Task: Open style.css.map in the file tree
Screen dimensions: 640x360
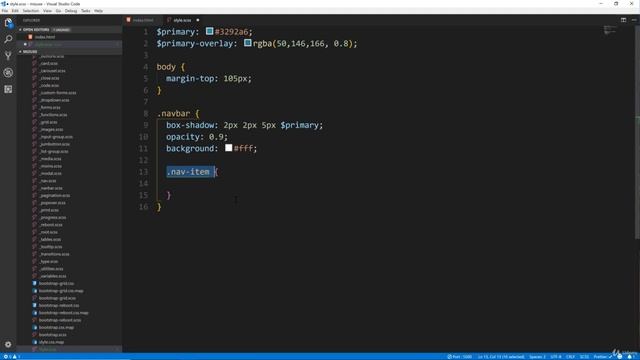Action: click(51, 342)
